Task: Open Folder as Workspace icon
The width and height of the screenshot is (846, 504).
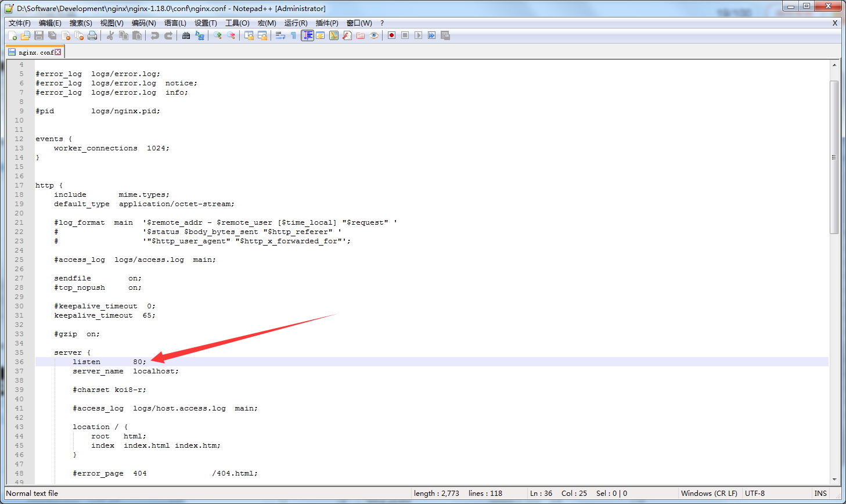Action: [x=361, y=35]
